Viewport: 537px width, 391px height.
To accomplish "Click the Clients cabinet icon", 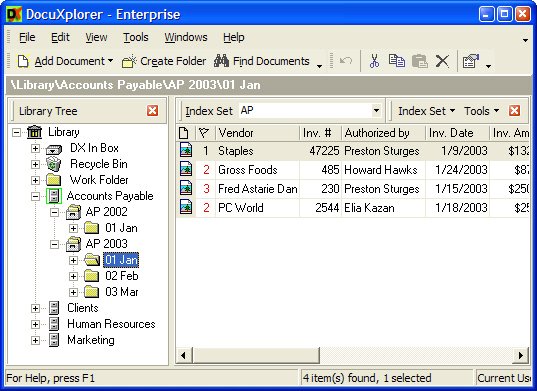I will [x=54, y=308].
